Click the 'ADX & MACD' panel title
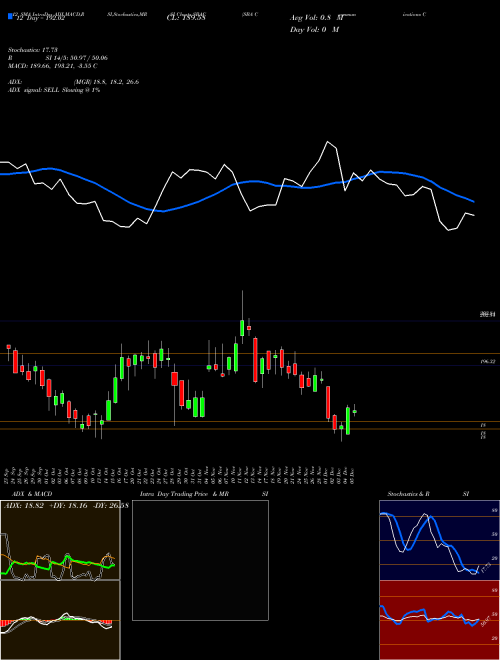The width and height of the screenshot is (500, 660). click(x=32, y=494)
